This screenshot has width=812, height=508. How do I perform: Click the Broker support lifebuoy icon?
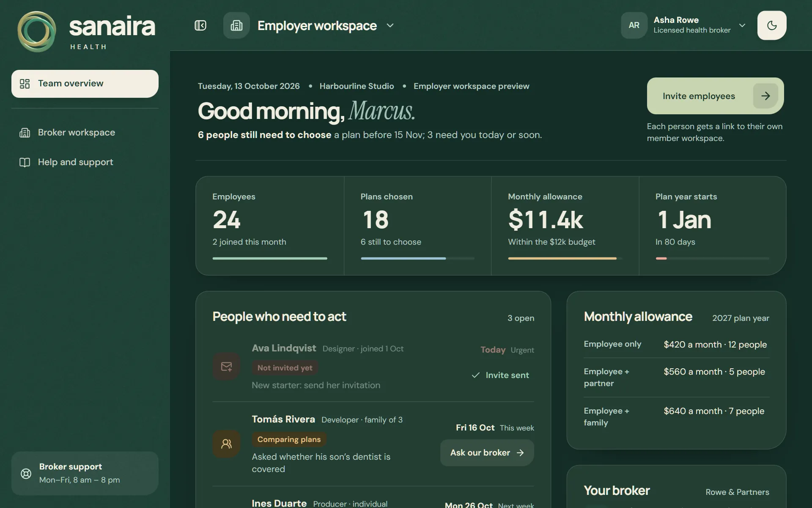point(26,474)
